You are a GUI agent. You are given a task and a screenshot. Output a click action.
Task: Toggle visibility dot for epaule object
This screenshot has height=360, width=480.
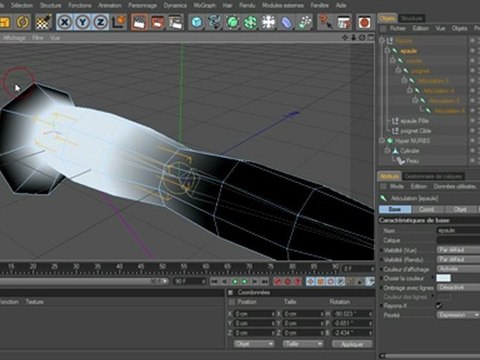(472, 51)
